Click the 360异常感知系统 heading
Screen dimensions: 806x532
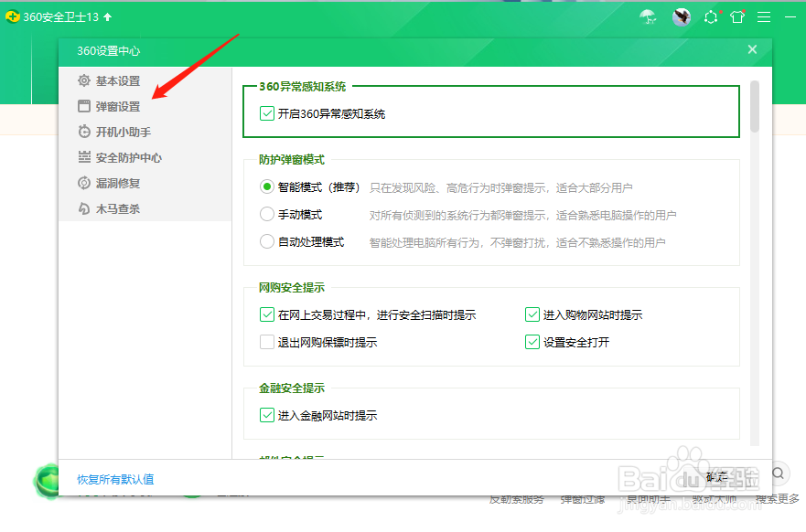point(302,86)
